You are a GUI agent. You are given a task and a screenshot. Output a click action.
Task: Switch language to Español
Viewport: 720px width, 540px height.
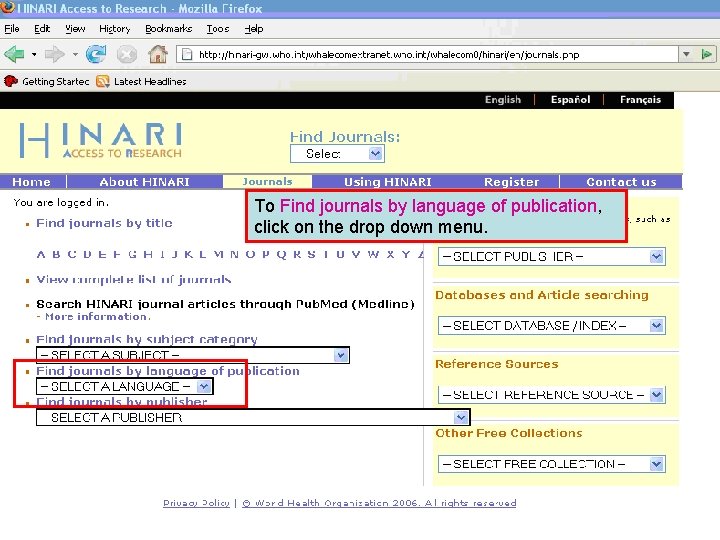570,100
